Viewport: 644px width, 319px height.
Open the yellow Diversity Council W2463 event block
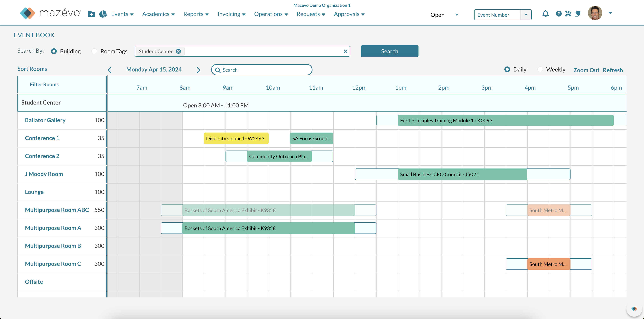pos(236,138)
